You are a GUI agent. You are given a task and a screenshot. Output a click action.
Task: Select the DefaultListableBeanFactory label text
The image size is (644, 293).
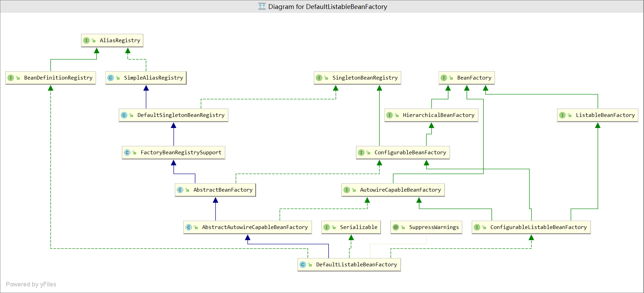pos(357,265)
